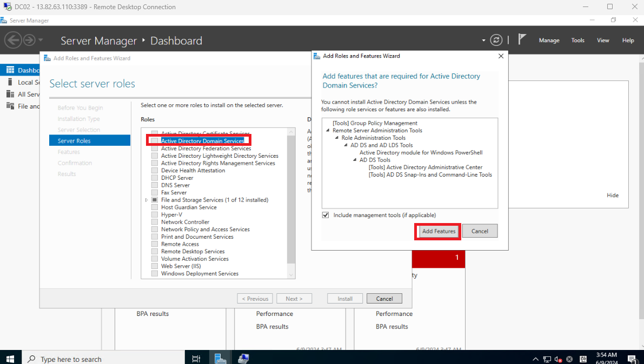Open Task View on the taskbar
The image size is (644, 364).
point(196,359)
